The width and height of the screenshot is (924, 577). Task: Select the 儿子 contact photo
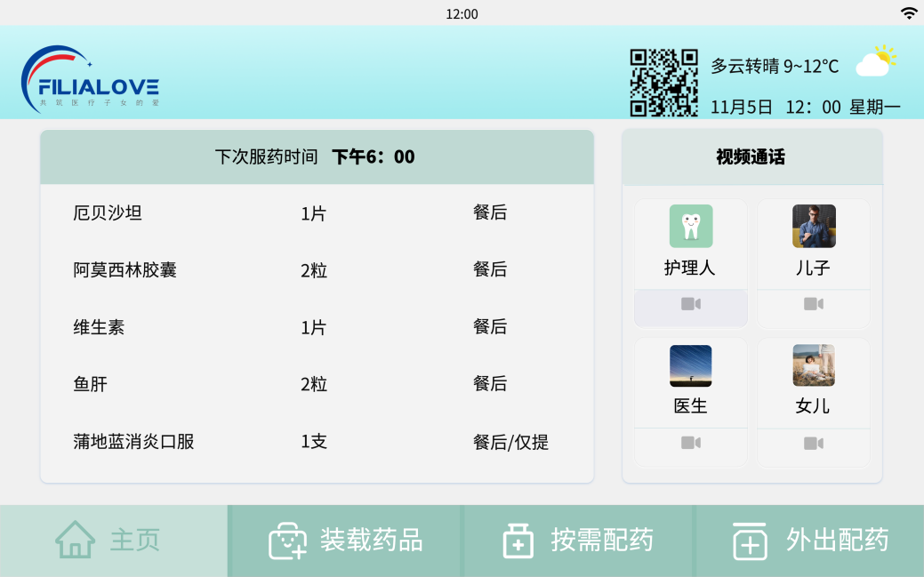[814, 226]
